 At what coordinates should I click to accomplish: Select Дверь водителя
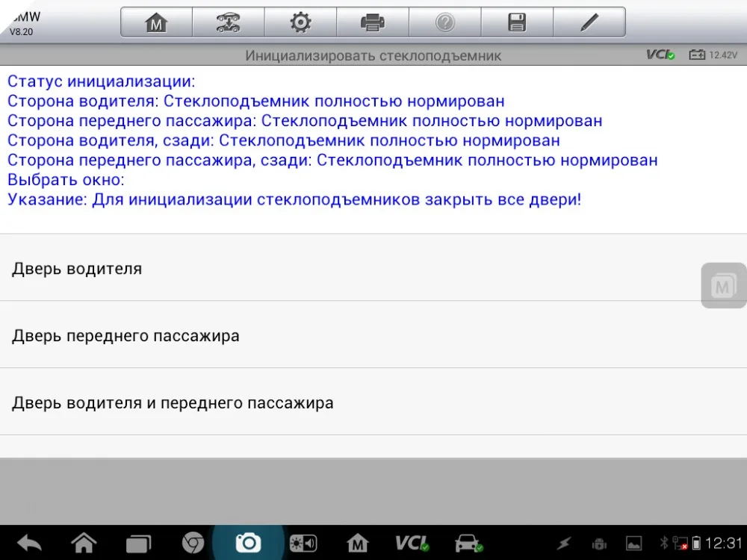tap(373, 268)
